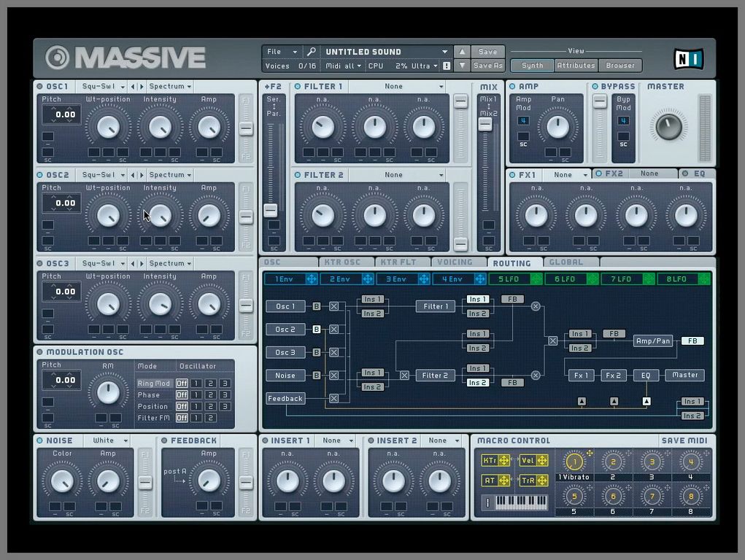
Task: Click macro knob 8
Action: (691, 497)
